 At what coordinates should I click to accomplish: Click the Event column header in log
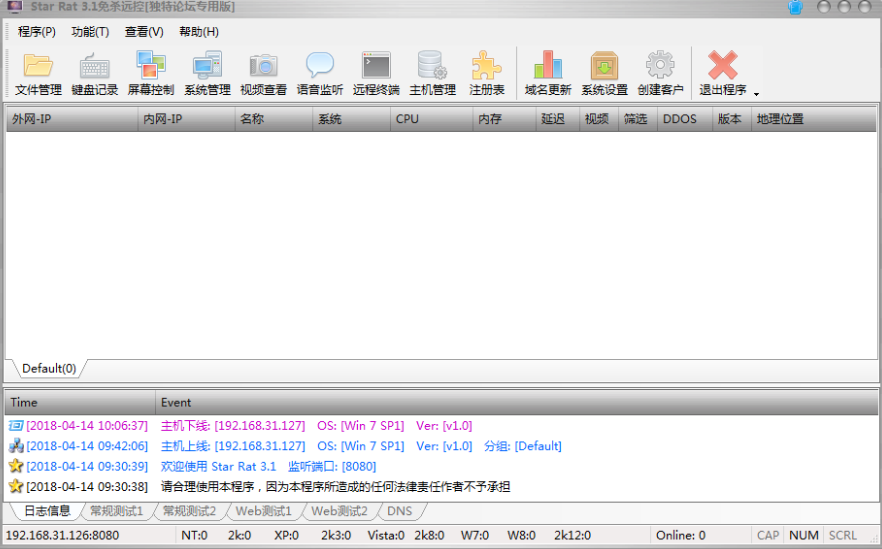(516, 402)
